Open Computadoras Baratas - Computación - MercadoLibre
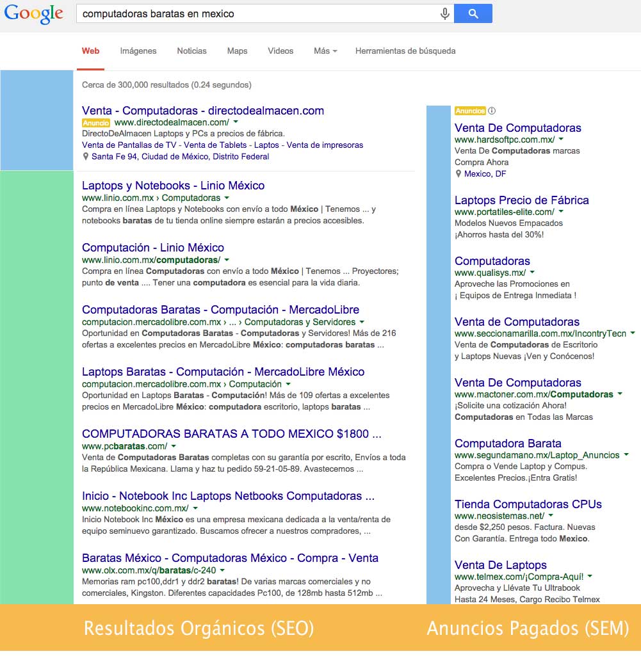The height and width of the screenshot is (672, 641). (x=220, y=310)
